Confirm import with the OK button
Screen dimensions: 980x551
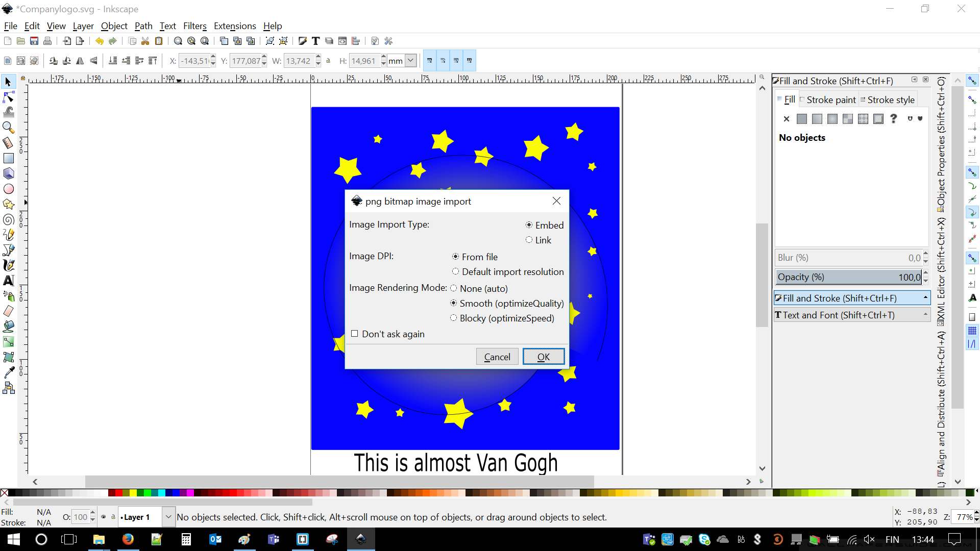point(544,357)
